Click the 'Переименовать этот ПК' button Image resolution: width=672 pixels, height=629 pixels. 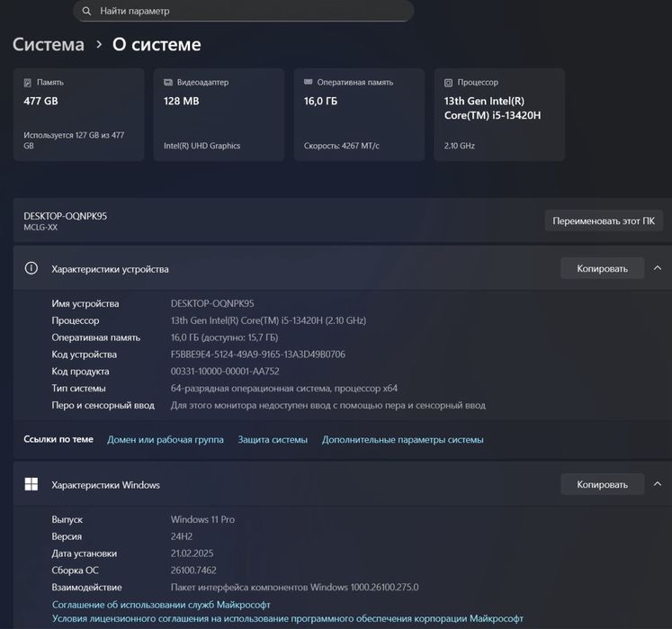604,220
